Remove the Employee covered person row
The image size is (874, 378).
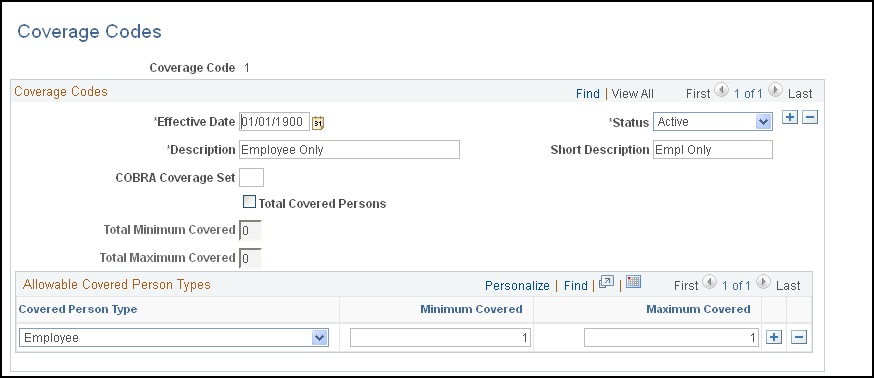tap(799, 337)
